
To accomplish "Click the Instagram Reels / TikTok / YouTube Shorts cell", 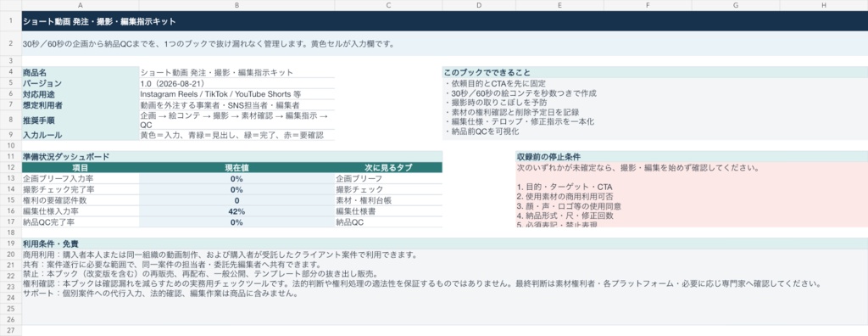I will pyautogui.click(x=237, y=93).
